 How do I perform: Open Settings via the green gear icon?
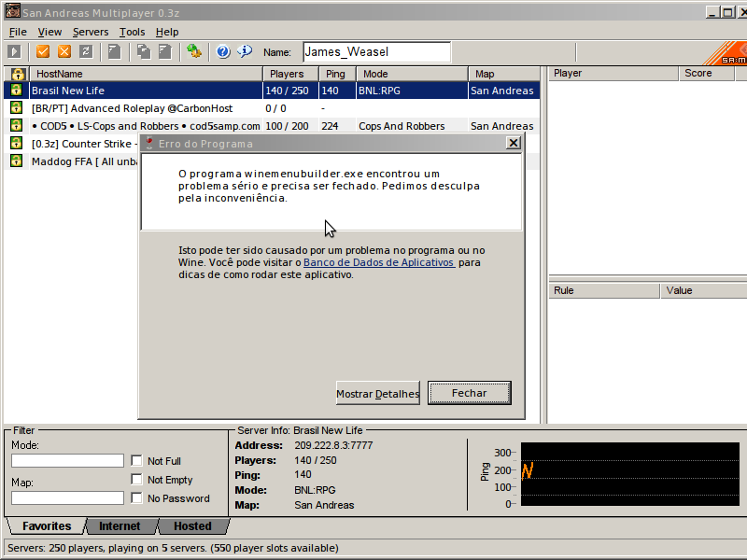click(194, 51)
